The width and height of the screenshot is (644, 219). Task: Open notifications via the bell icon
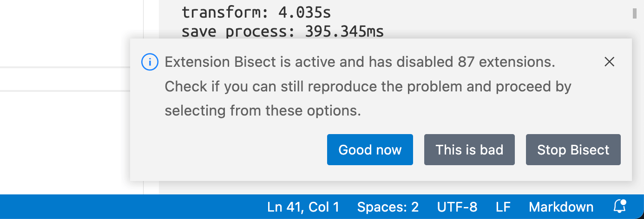point(620,206)
